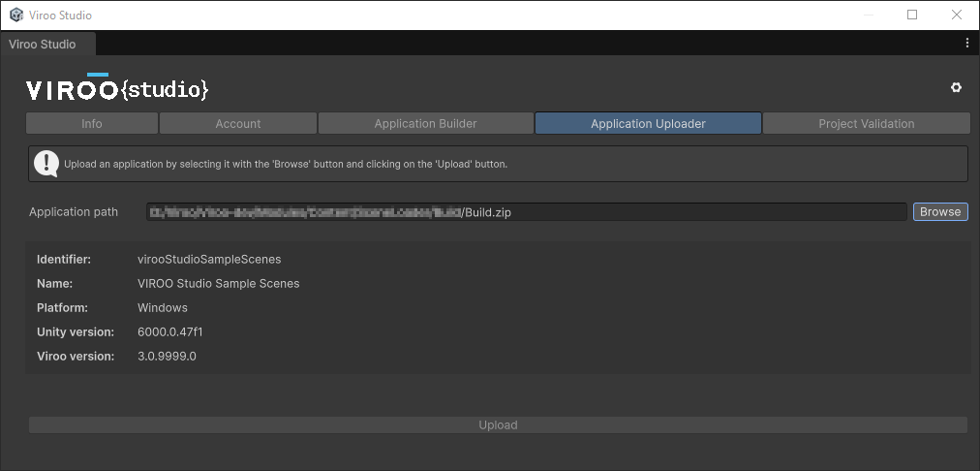The height and width of the screenshot is (471, 980).
Task: Open the settings gear icon
Action: 956,87
